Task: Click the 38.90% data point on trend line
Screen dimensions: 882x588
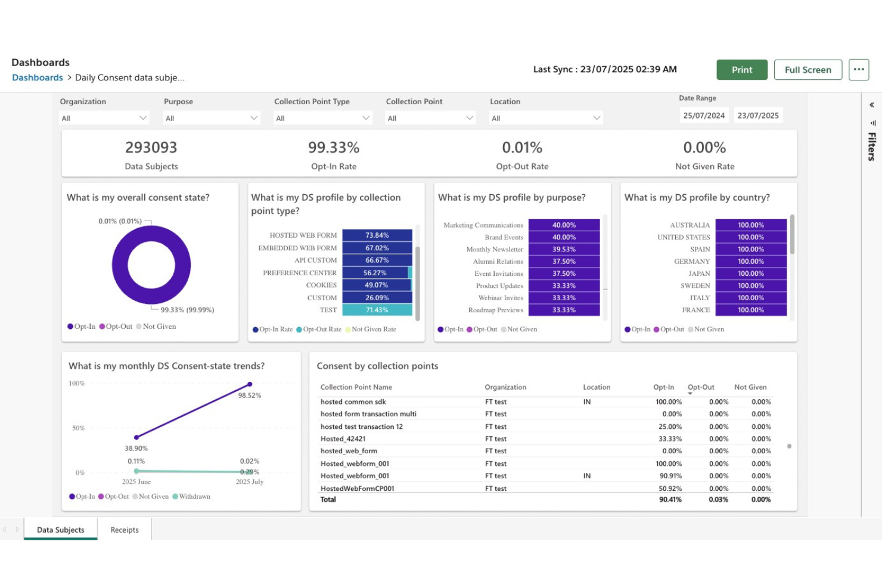Action: 136,437
